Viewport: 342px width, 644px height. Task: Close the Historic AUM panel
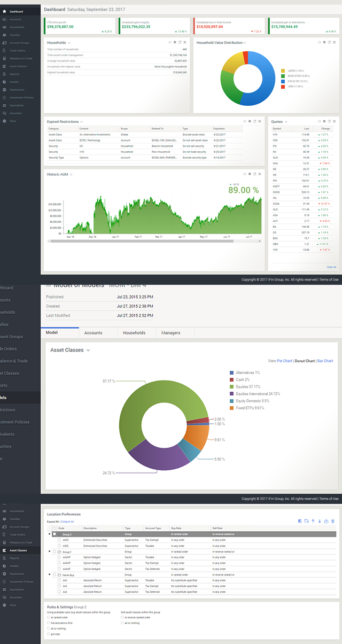point(260,174)
